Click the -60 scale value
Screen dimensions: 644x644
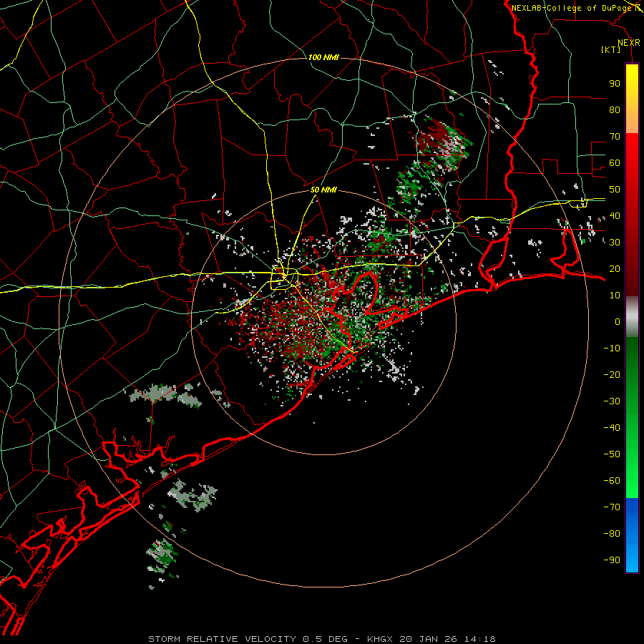pos(612,481)
